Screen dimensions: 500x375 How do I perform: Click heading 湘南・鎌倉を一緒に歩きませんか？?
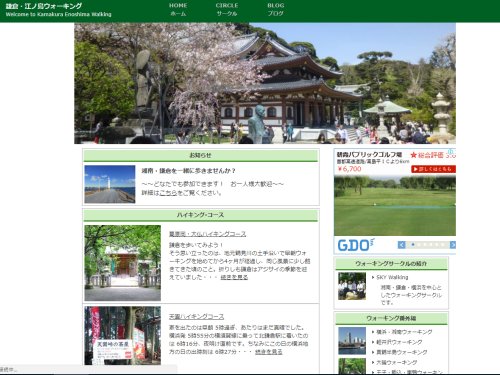point(189,171)
